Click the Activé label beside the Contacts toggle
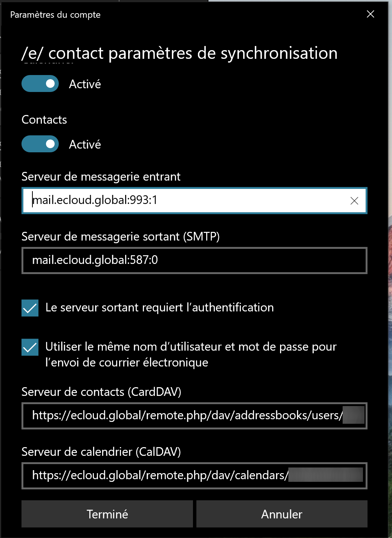Viewport: 392px width, 538px height. (x=85, y=144)
